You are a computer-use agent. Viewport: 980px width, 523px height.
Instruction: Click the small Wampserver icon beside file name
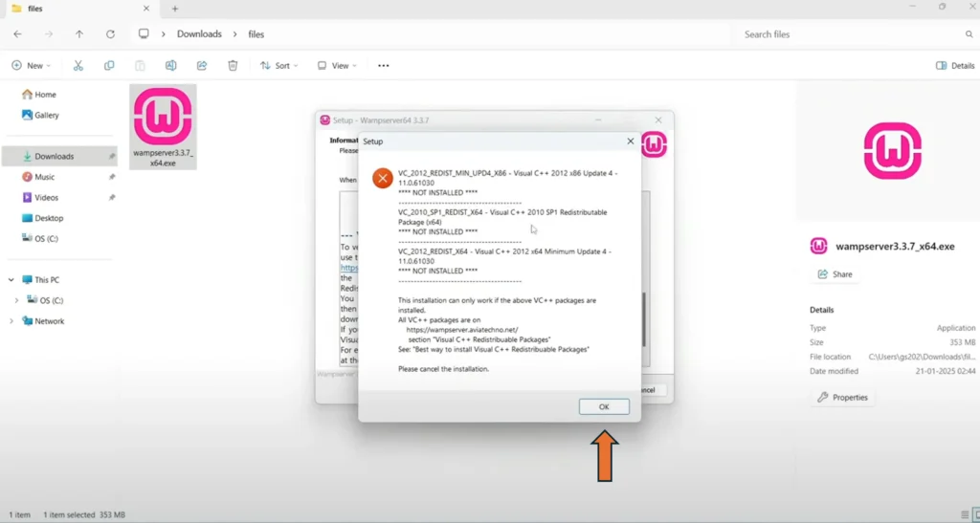pos(819,246)
